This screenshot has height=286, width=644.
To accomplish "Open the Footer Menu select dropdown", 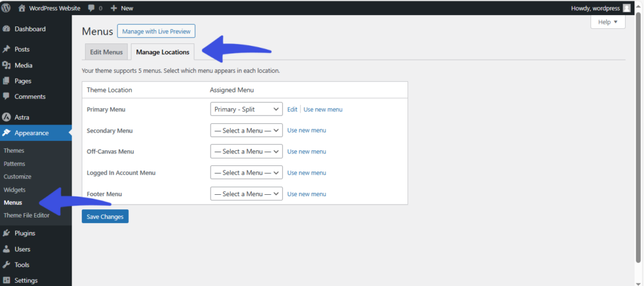I will click(x=247, y=194).
